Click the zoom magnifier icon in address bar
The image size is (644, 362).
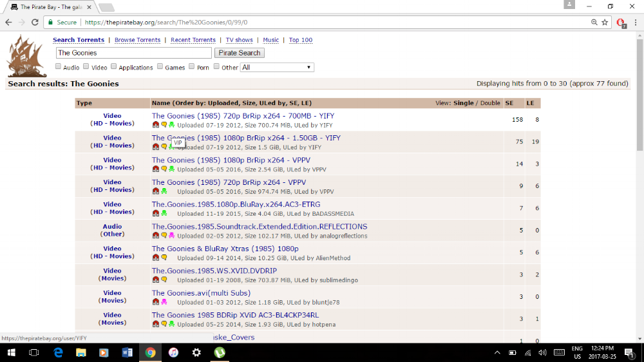594,23
